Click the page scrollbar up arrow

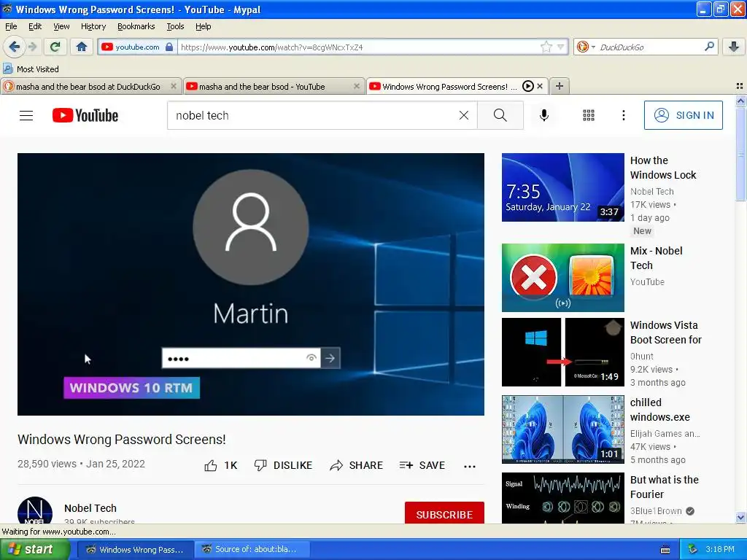[x=740, y=101]
